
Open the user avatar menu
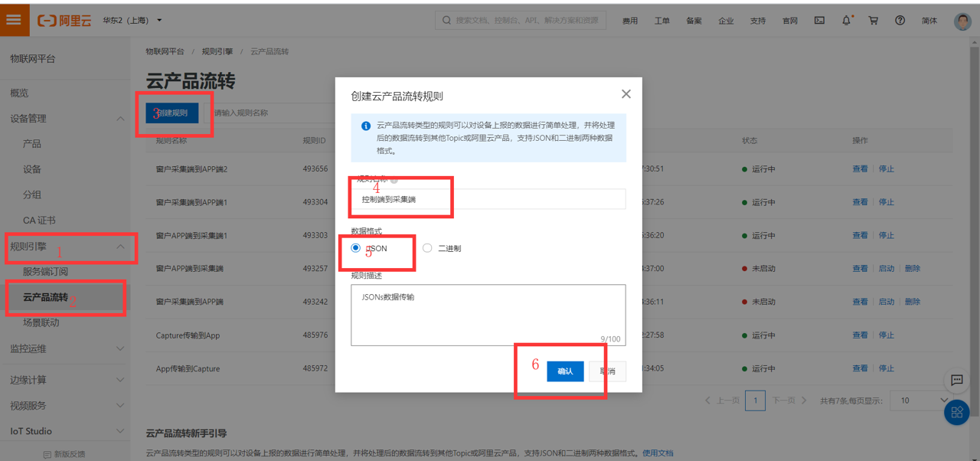(x=962, y=21)
